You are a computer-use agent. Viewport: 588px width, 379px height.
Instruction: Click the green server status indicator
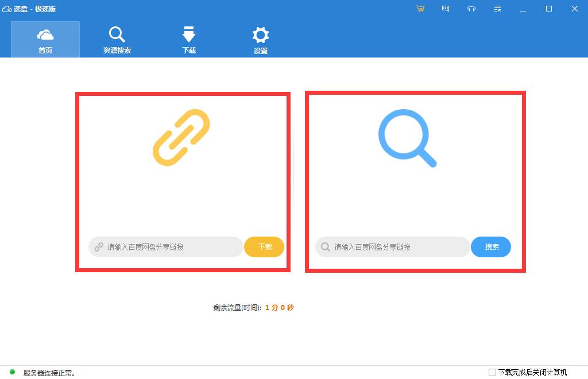click(13, 372)
